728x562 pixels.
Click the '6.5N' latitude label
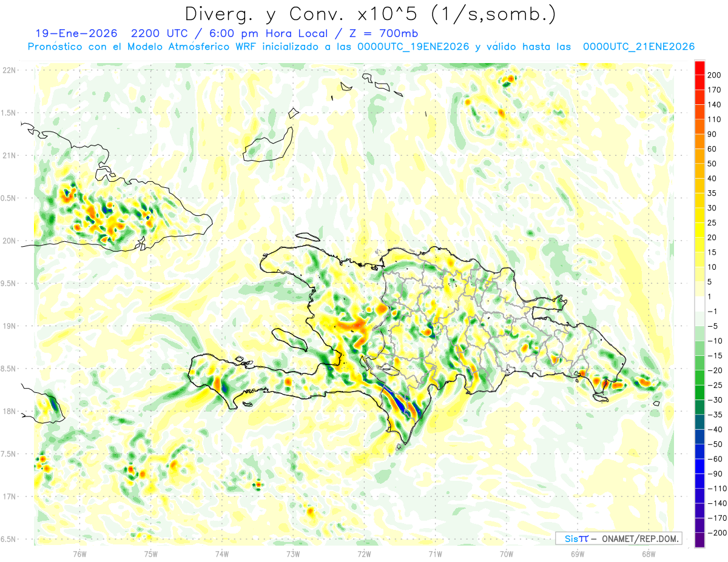coord(9,539)
